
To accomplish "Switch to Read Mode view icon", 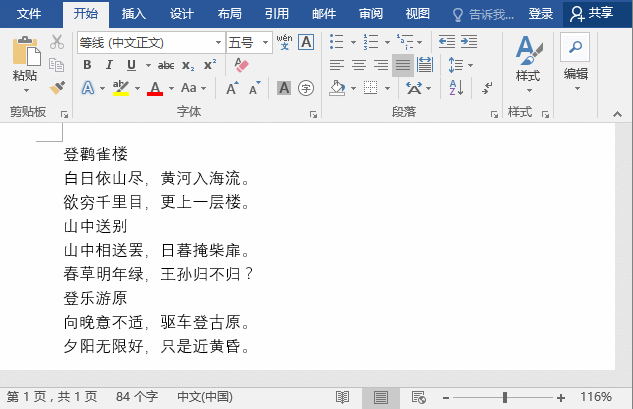I will click(342, 397).
